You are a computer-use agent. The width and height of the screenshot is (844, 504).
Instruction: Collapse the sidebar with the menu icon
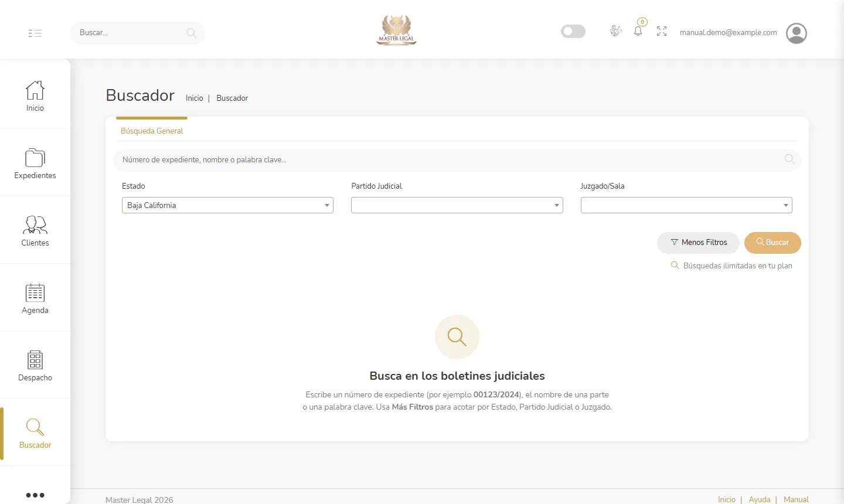35,33
